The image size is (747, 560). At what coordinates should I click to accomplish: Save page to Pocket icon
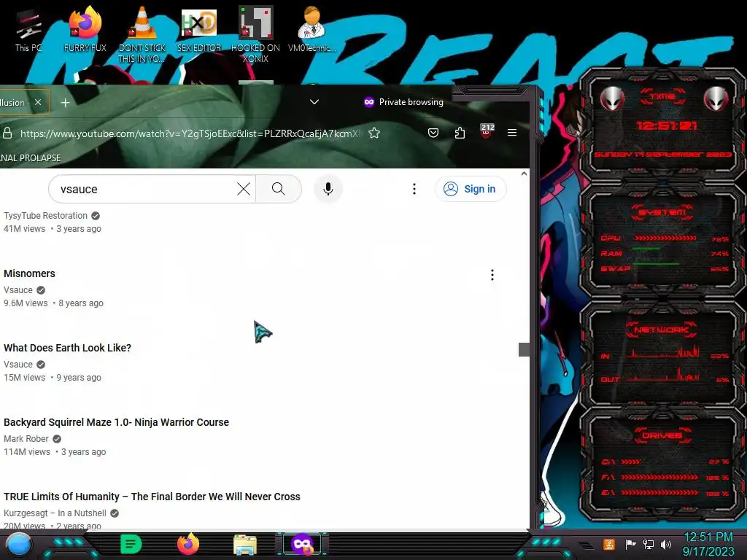pos(433,133)
